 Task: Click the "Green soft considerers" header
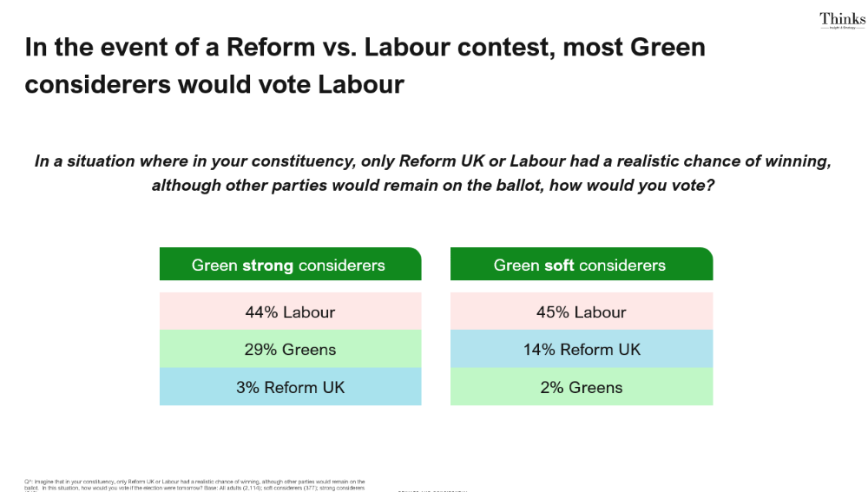point(581,265)
